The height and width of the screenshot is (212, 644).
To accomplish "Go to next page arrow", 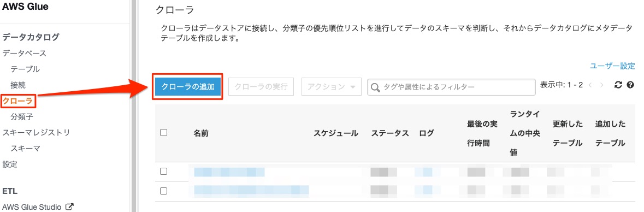I will (602, 85).
